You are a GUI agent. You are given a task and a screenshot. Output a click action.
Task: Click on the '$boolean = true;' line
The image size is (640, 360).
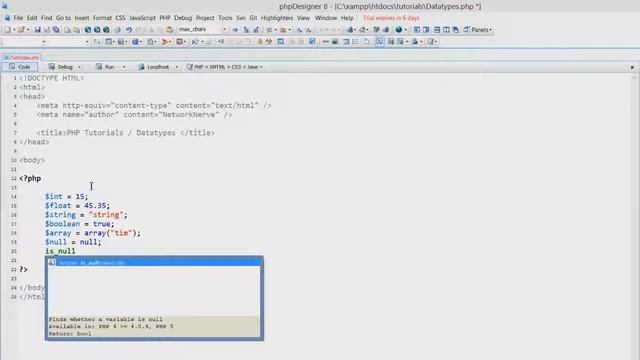tap(80, 224)
